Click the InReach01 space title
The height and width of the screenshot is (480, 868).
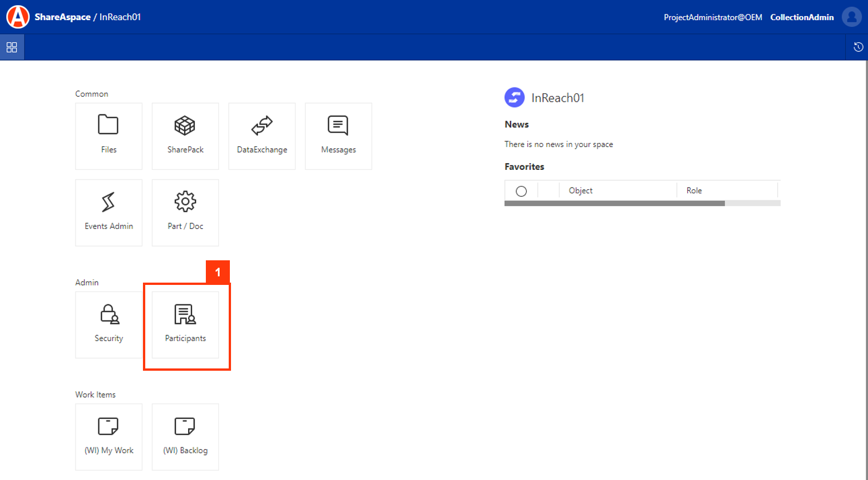pos(558,97)
